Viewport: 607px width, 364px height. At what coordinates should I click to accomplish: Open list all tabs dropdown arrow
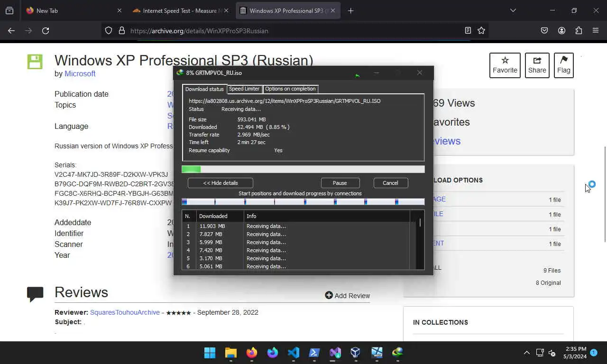pos(513,10)
